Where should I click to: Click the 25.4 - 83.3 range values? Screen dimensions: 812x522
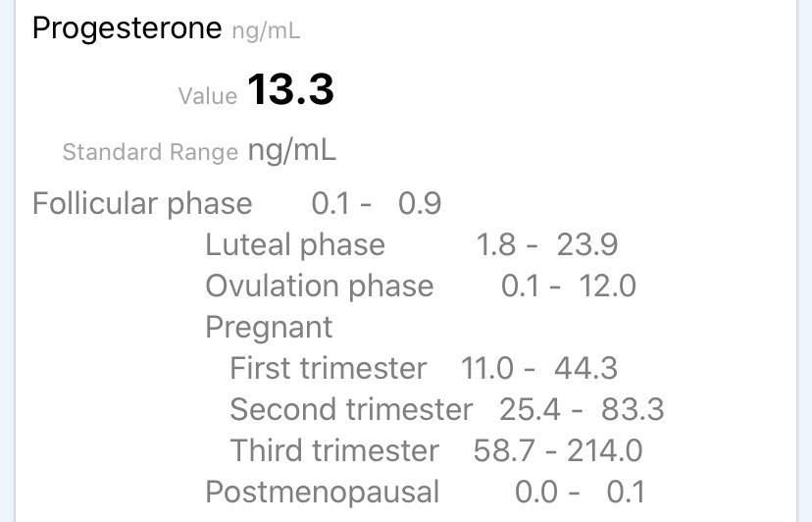582,409
